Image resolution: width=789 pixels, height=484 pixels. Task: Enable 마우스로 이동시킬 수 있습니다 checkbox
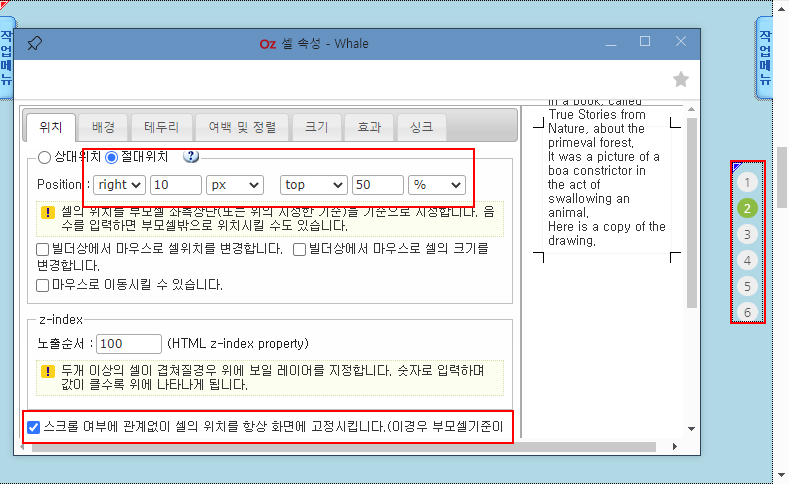(43, 285)
